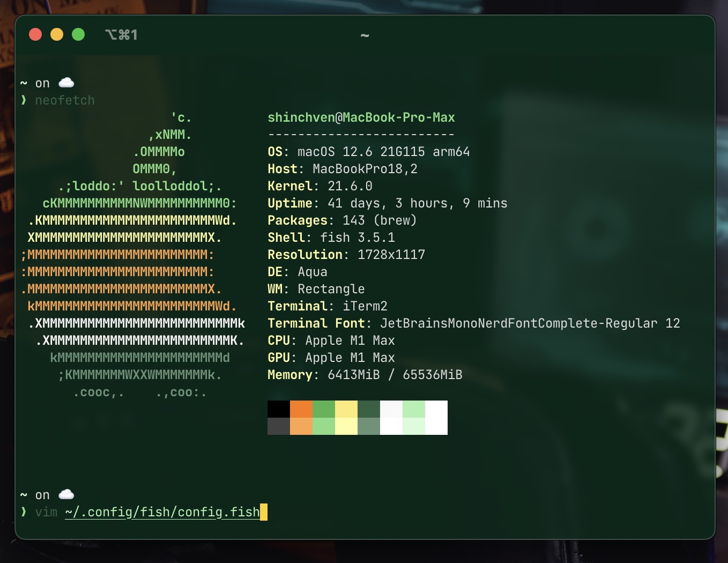Click the red close window button

pyautogui.click(x=35, y=35)
